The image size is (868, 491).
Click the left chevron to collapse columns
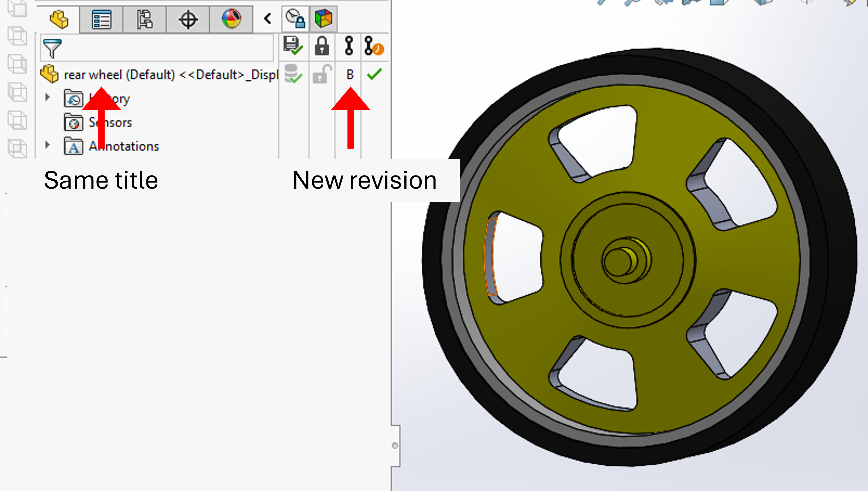tap(268, 19)
